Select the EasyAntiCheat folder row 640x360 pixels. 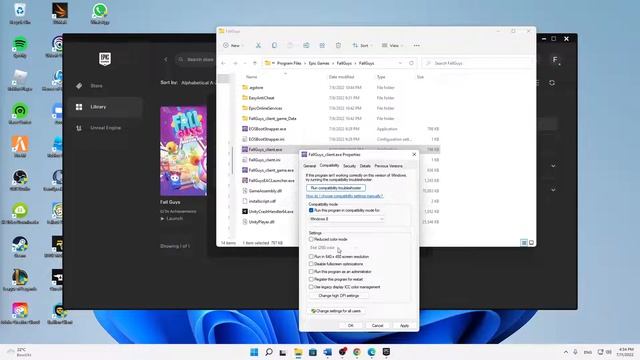click(341, 98)
